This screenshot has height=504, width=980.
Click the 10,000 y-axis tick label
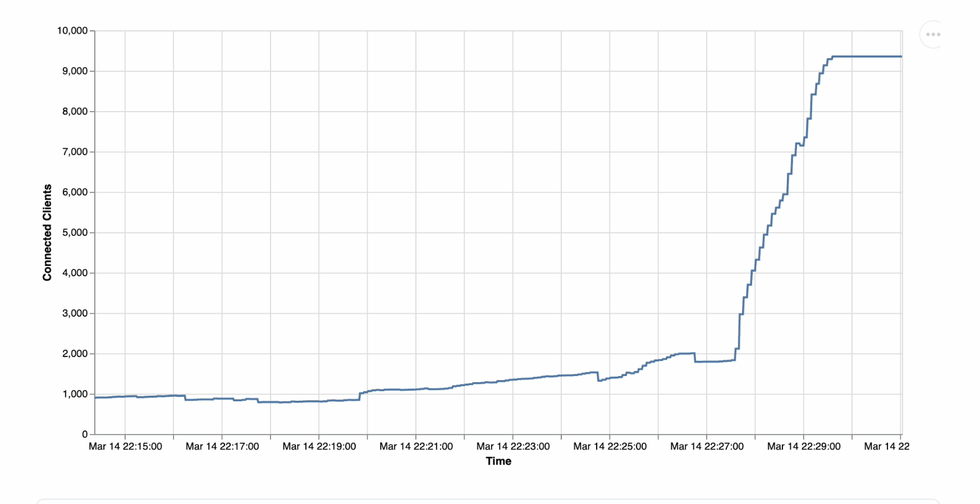(72, 31)
